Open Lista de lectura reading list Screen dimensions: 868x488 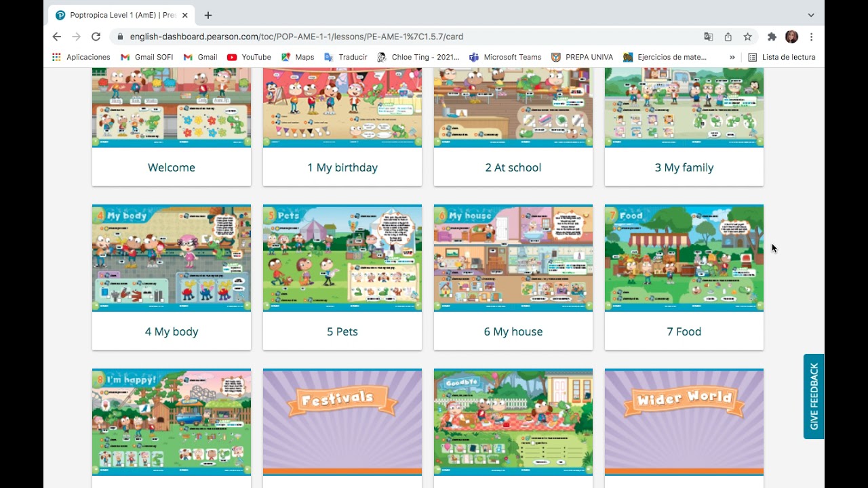click(781, 57)
